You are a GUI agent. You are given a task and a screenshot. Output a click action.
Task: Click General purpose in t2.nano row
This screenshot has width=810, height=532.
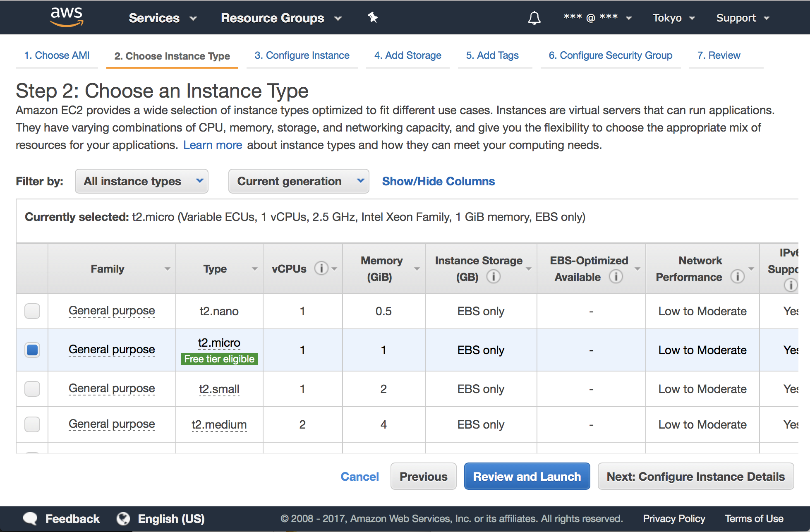pos(112,311)
